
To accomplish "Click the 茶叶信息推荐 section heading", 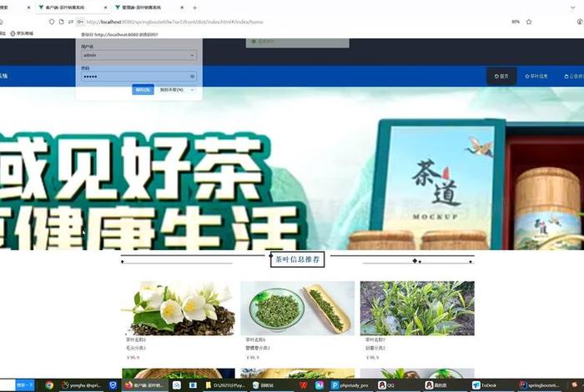I will pyautogui.click(x=297, y=259).
